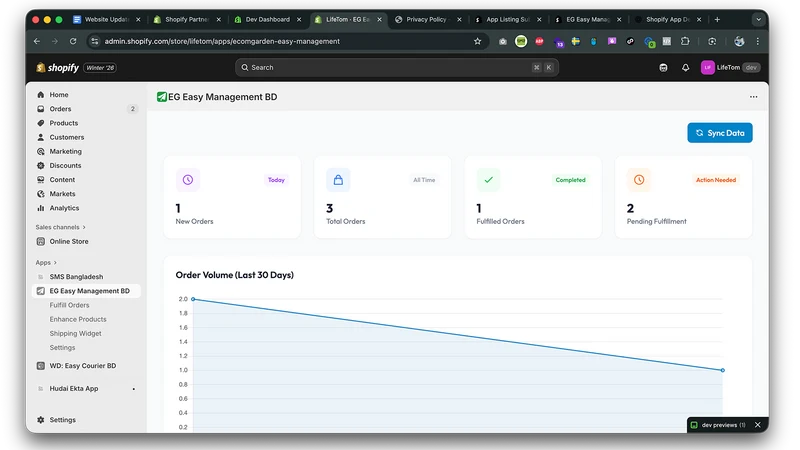Screen dimensions: 800x450
Task: Click the Content icon in sidebar
Action: click(41, 180)
